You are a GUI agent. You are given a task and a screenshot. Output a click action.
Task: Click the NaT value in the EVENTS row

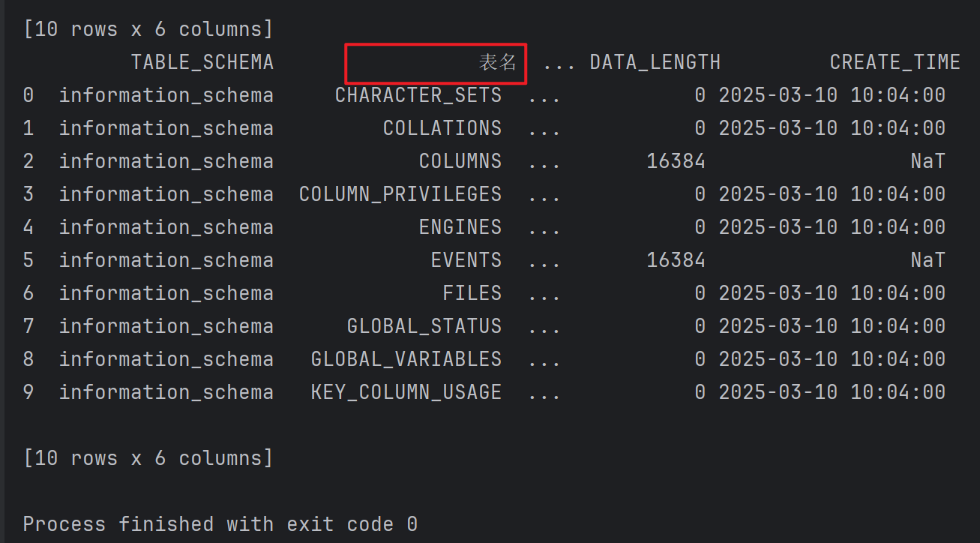tap(928, 260)
